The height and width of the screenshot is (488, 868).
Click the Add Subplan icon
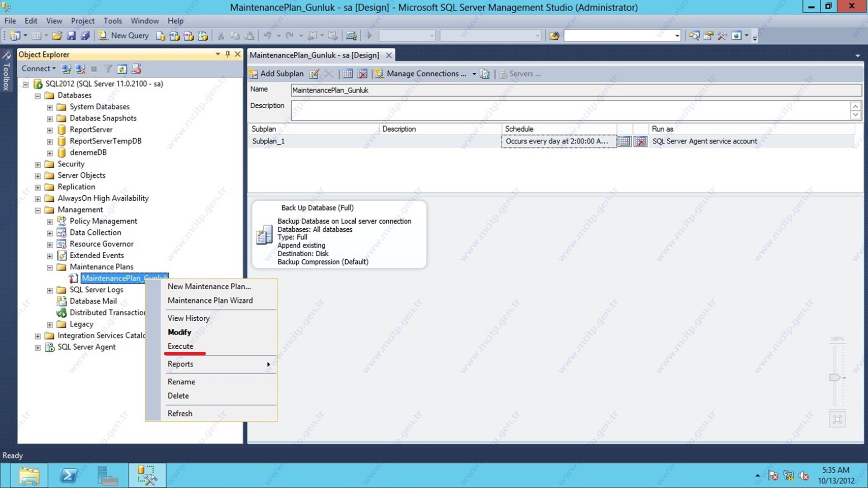pyautogui.click(x=254, y=74)
